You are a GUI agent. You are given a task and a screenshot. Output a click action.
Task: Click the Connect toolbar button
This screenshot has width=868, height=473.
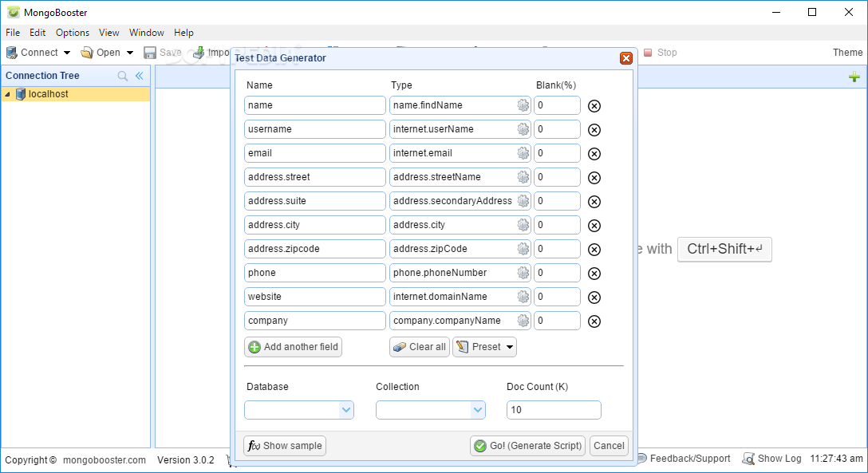[32, 53]
